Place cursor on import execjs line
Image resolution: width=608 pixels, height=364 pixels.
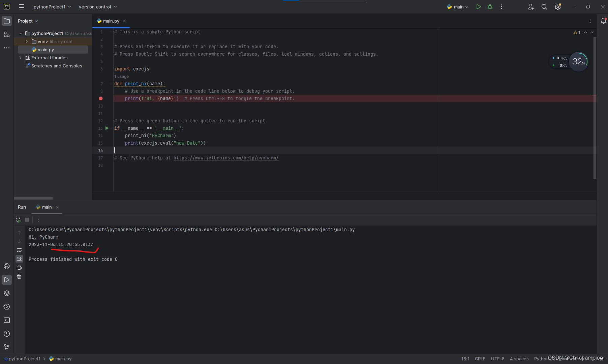[132, 69]
